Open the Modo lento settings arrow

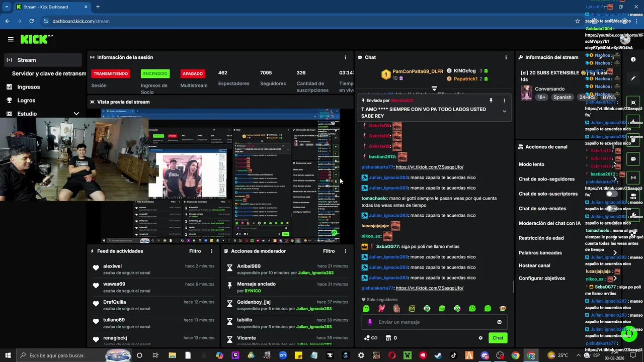(x=614, y=164)
